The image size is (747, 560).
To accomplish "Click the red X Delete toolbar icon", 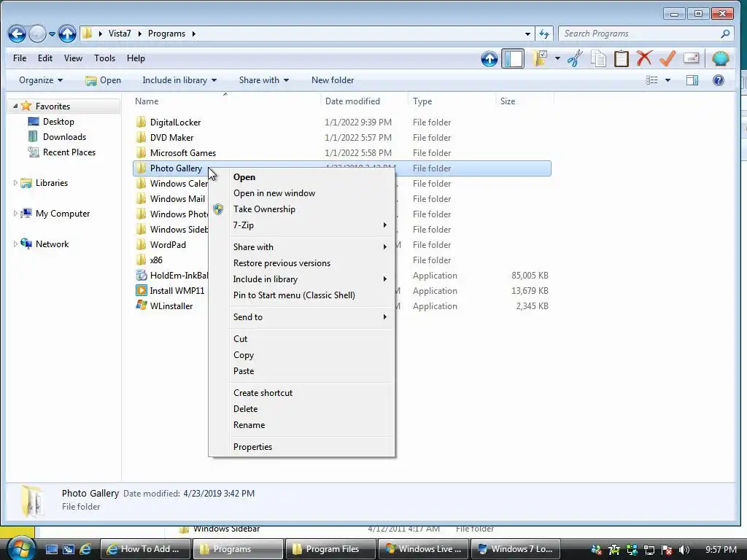I will tap(644, 58).
